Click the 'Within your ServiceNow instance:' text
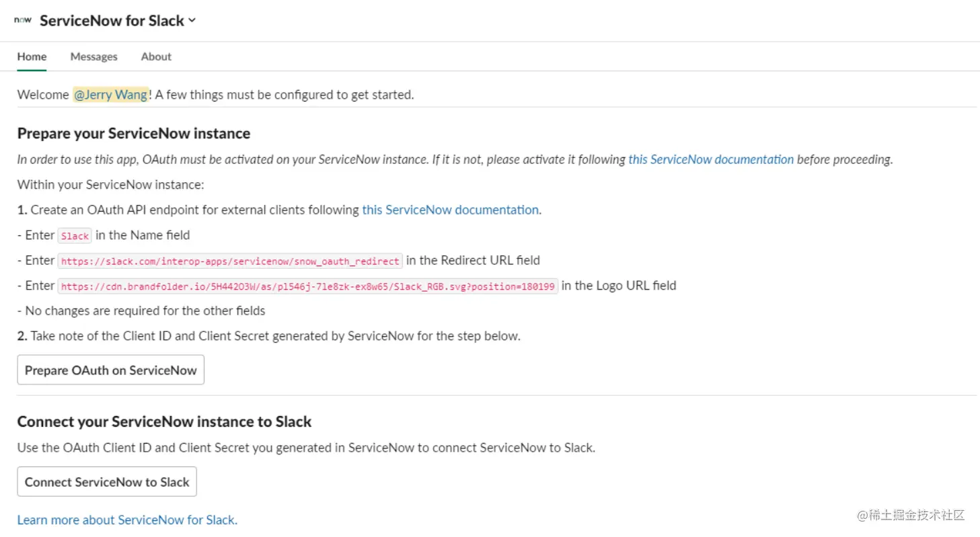 point(110,184)
